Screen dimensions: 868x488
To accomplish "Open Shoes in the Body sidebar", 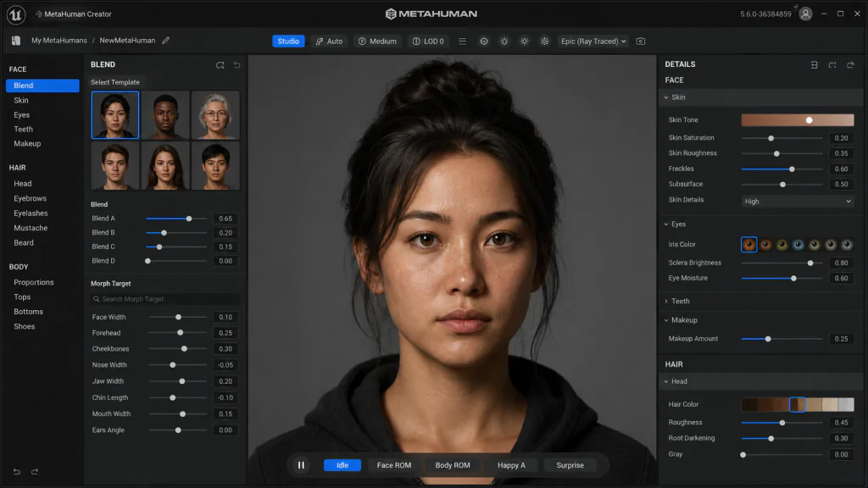I will point(25,326).
